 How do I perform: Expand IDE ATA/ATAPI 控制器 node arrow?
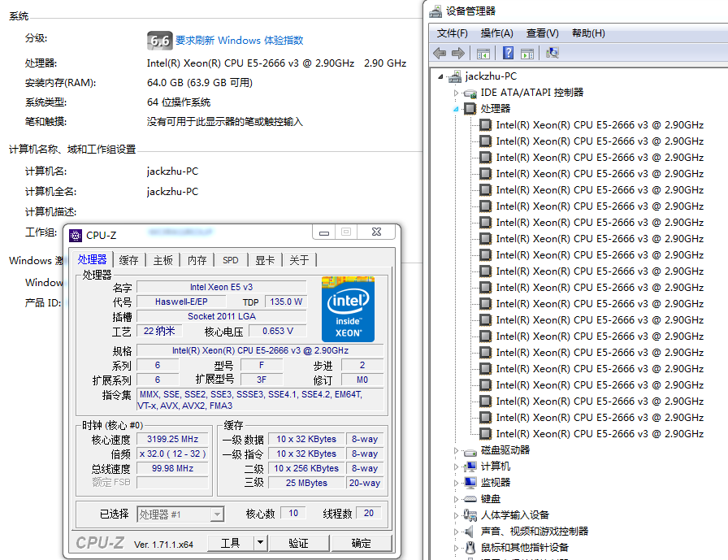[456, 93]
